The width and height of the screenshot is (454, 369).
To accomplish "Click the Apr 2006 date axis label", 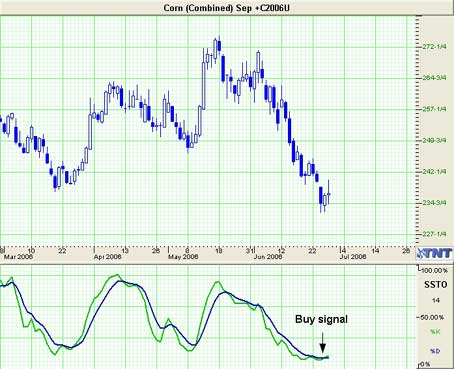I will click(x=107, y=257).
